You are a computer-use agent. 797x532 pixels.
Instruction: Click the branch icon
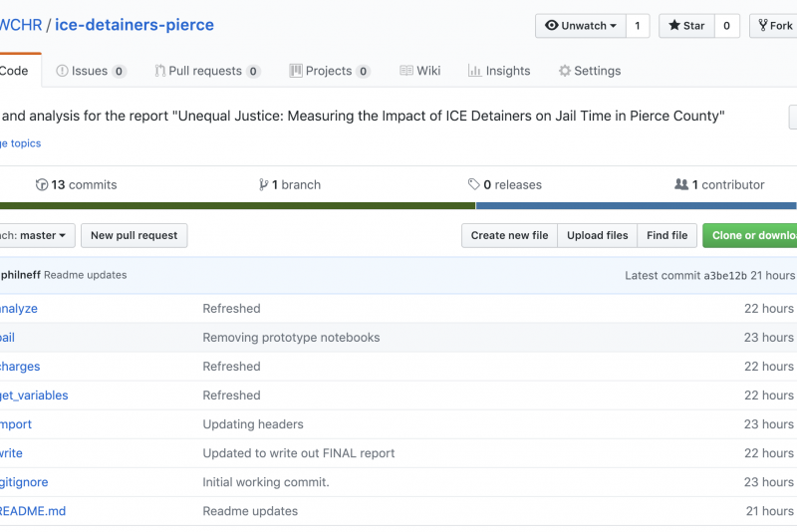(263, 185)
